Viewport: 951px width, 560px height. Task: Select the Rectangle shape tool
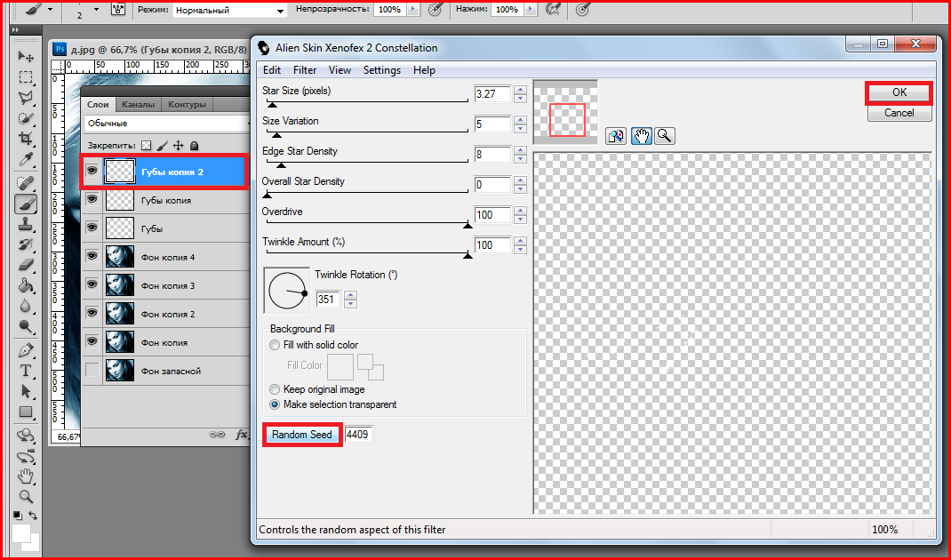26,412
